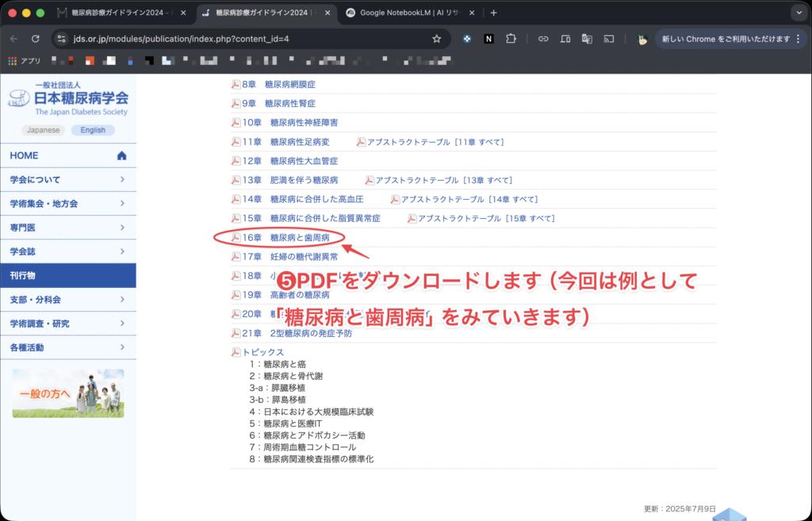Image resolution: width=812 pixels, height=521 pixels.
Task: Click the PDF icon next to トピックス
Action: coord(236,352)
